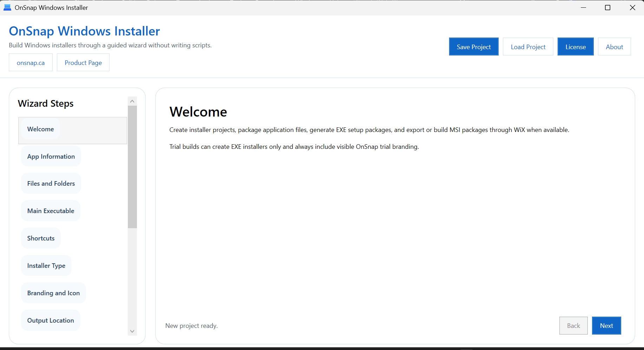Show the About information

click(x=615, y=47)
